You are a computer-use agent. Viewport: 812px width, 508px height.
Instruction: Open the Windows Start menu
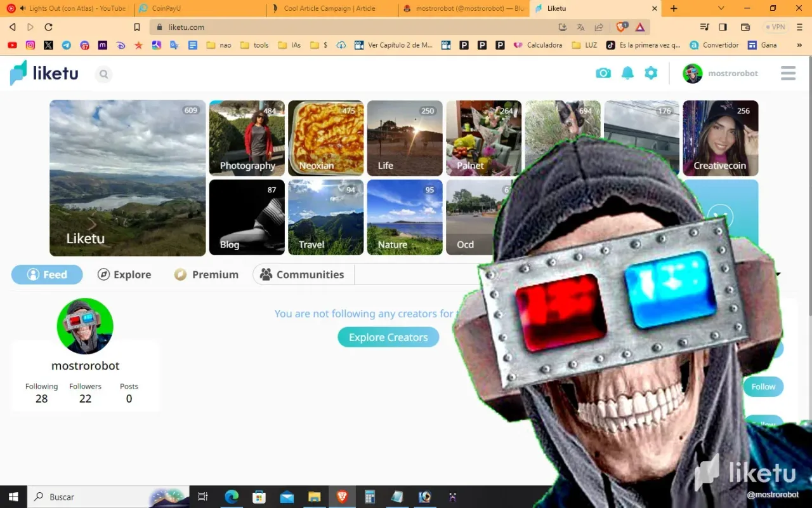coord(13,497)
